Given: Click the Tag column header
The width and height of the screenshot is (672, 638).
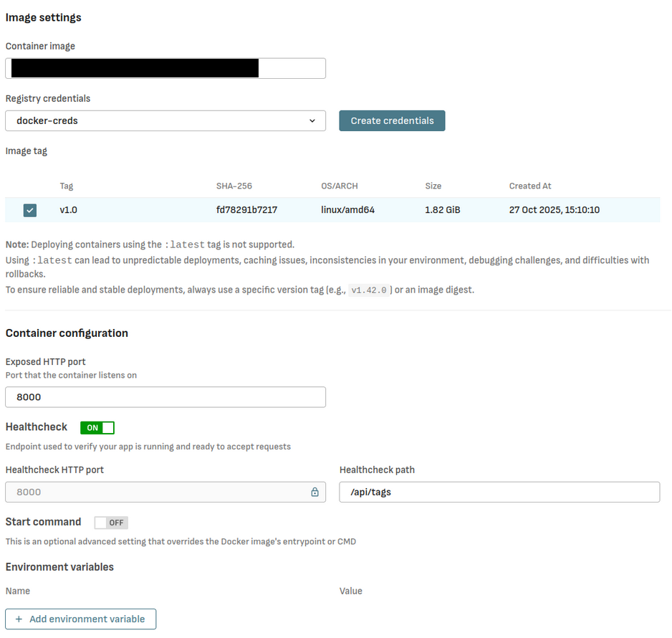Looking at the screenshot, I should (x=67, y=186).
